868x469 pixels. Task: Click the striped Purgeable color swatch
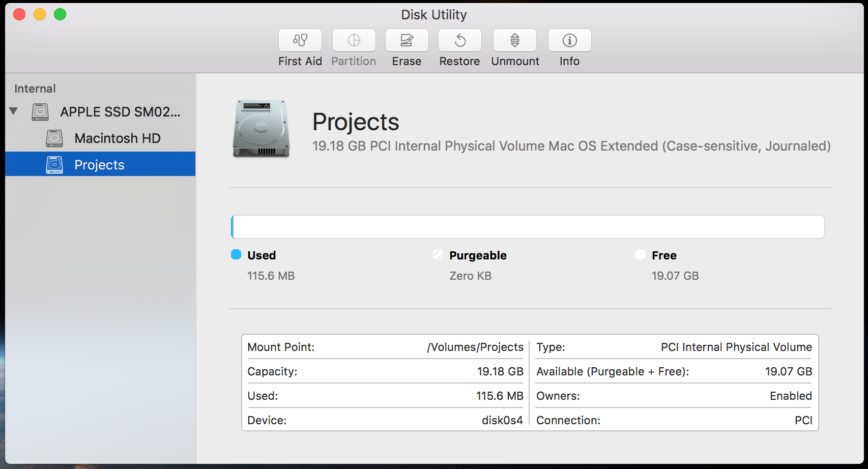coord(438,254)
